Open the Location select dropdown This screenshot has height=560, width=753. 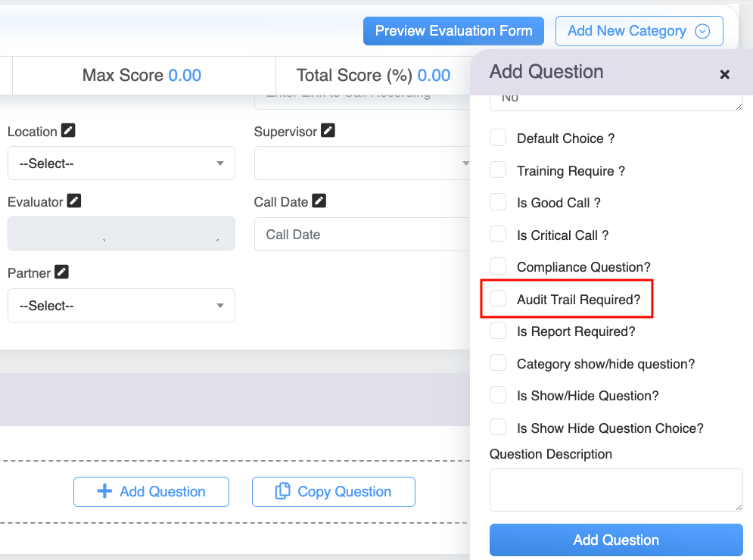pyautogui.click(x=121, y=163)
